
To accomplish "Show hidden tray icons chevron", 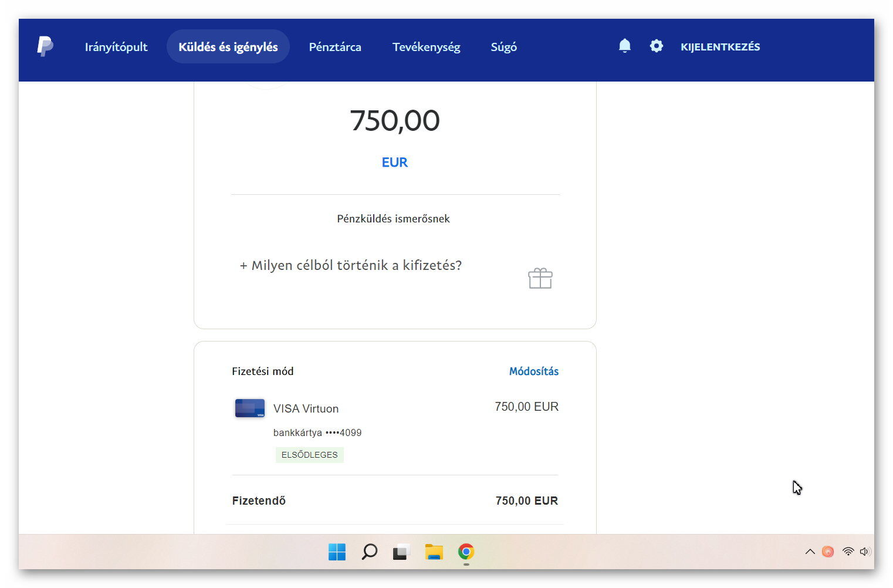I will coord(810,552).
